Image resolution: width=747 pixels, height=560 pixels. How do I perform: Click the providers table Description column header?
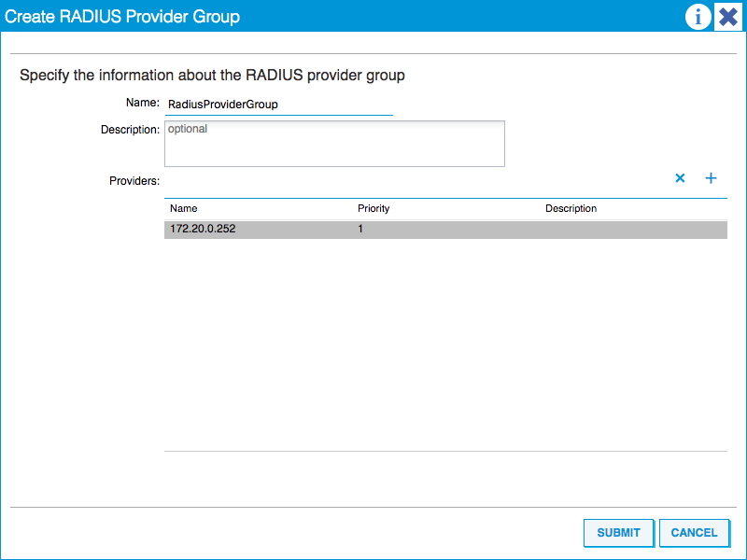pyautogui.click(x=571, y=208)
